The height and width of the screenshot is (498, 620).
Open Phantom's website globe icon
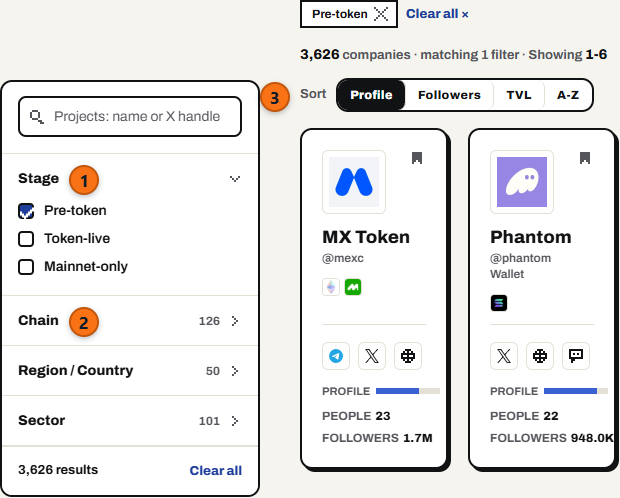click(x=540, y=356)
